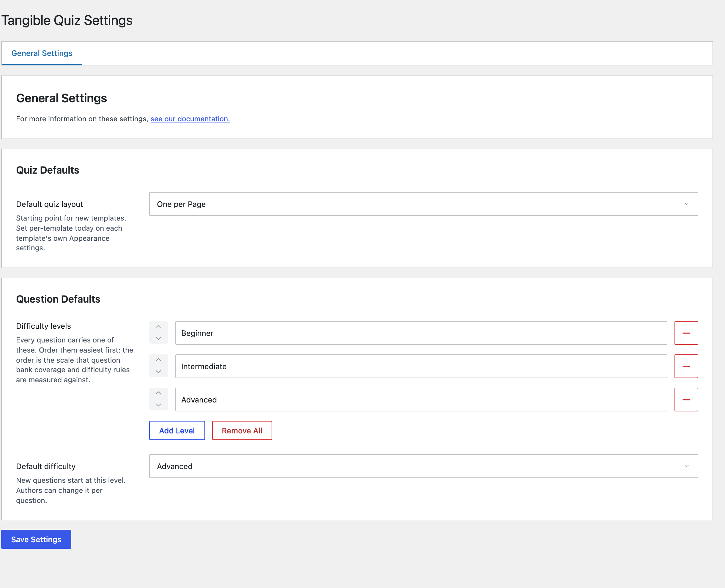Open the Default quiz layout dropdown
The height and width of the screenshot is (588, 725).
pos(423,204)
